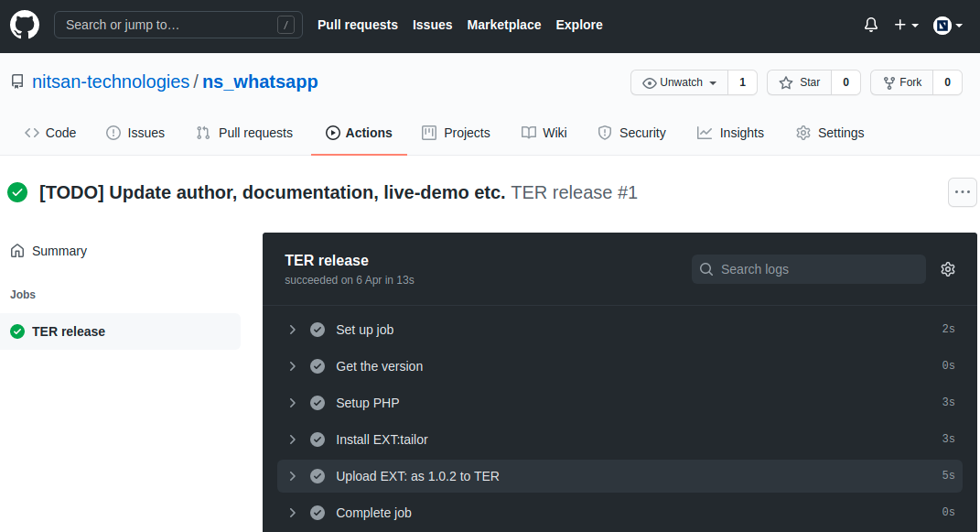Open the log settings gear icon

(948, 268)
